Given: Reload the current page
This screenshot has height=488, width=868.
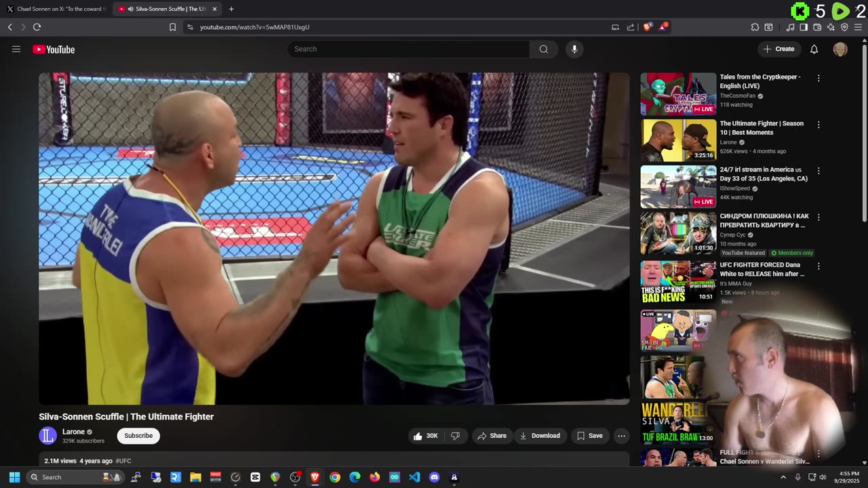Looking at the screenshot, I should click(37, 27).
